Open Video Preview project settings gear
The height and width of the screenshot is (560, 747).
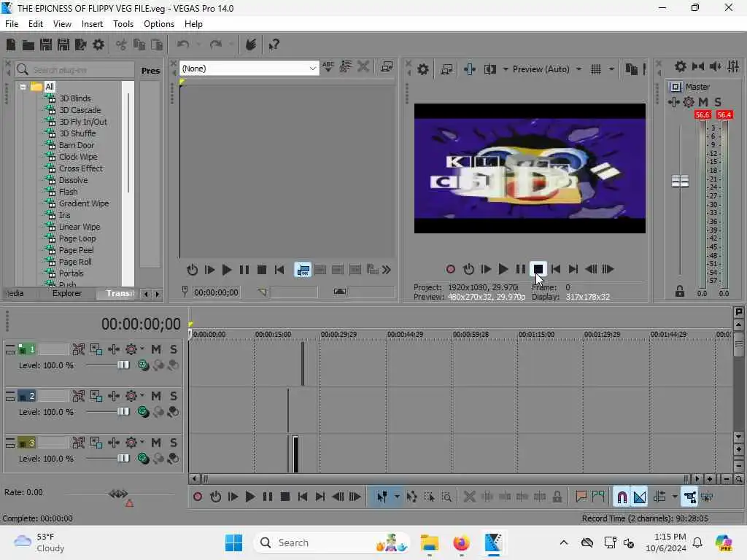423,69
